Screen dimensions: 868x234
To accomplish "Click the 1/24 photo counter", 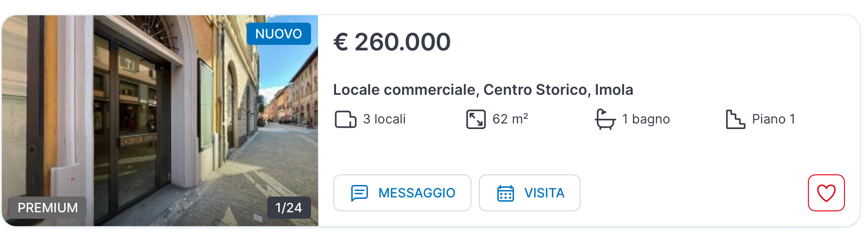I will pyautogui.click(x=289, y=208).
